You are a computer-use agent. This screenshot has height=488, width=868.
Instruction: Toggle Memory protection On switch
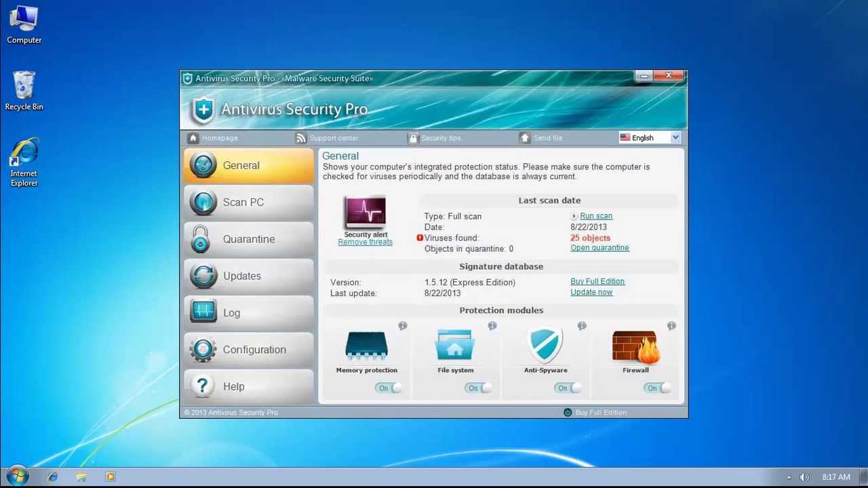click(389, 388)
